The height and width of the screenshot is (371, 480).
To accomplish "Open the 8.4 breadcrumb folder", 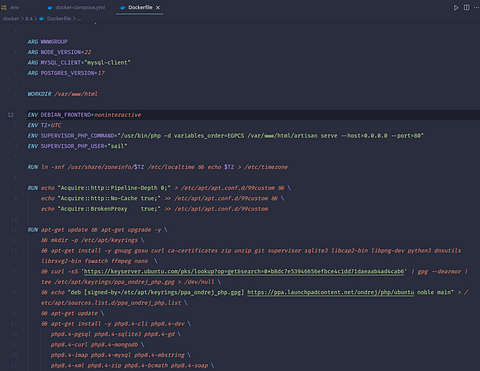I will pos(29,19).
